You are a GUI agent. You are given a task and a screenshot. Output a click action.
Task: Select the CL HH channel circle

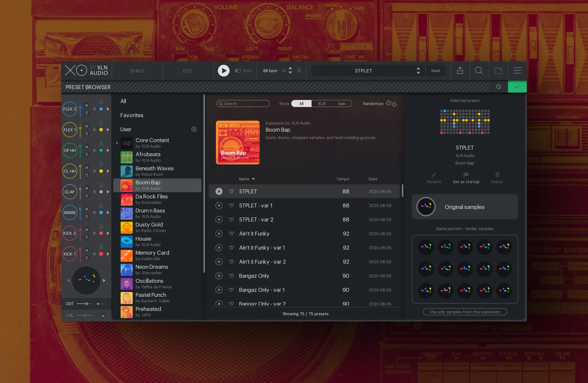pos(70,171)
